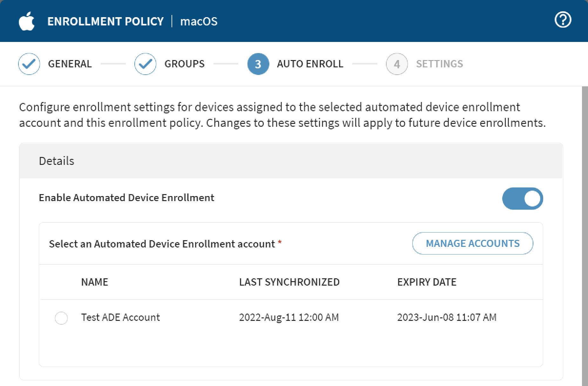
Task: Open the MANAGE ACCOUNTS dialog
Action: [x=472, y=243]
